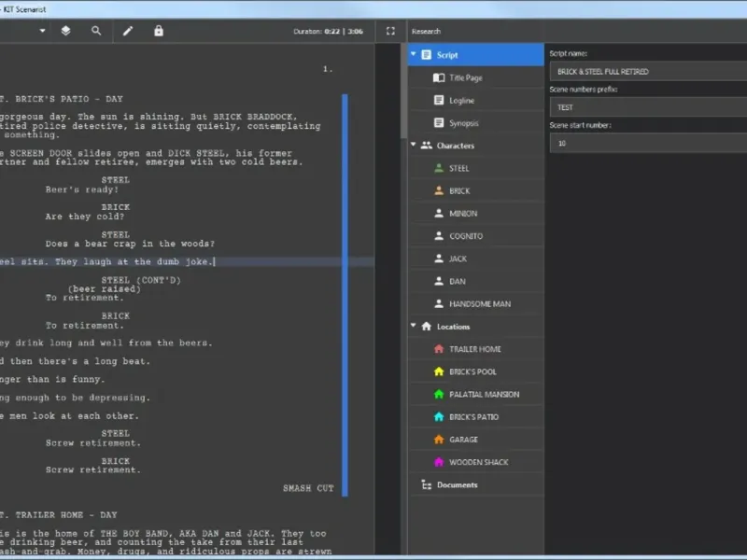Select location WOODEN SHACK

(x=476, y=462)
